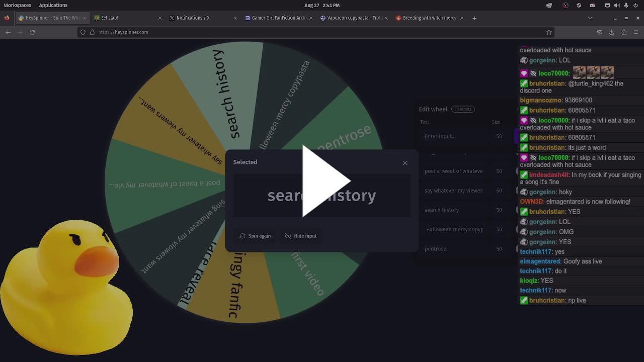Expand the list-all-tabs dropdown arrow
Screen dimensions: 644x362
pos(590,18)
